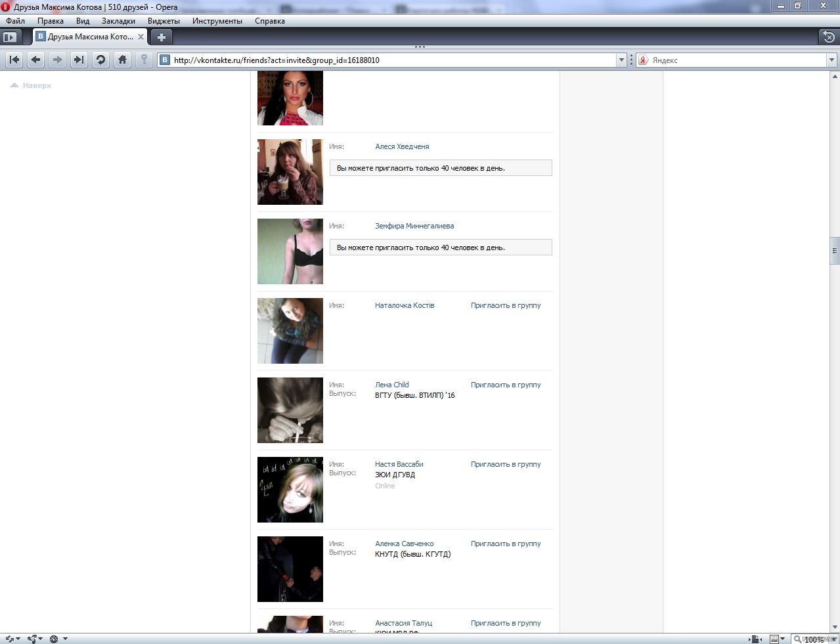Invite Настя Вассаби to the group
Screen dimensions: 840x644
tap(506, 464)
